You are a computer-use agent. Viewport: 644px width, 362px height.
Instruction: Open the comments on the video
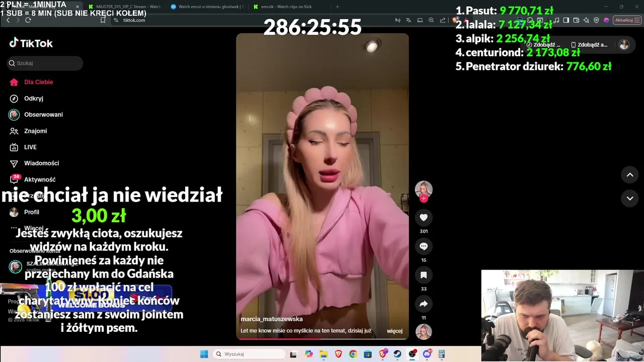pos(424,246)
